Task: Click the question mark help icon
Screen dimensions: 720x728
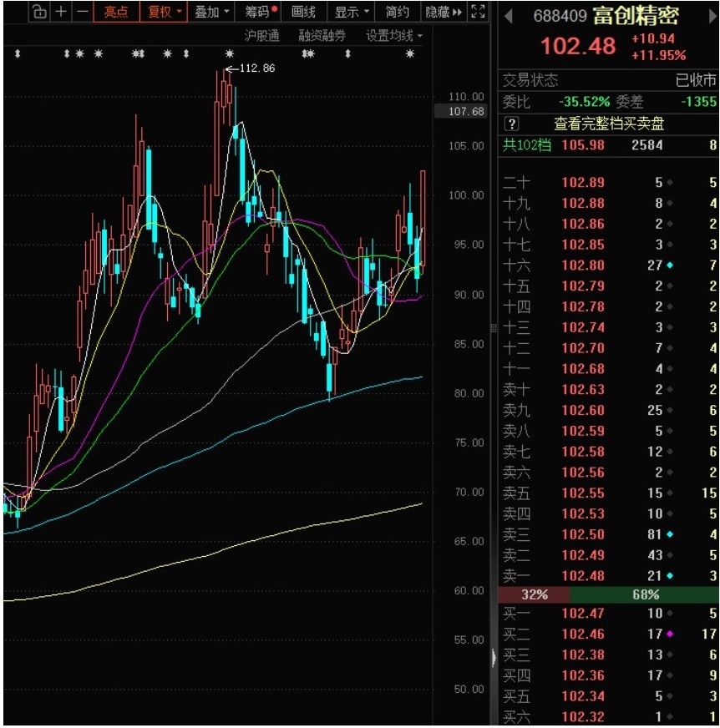Action: tap(512, 124)
